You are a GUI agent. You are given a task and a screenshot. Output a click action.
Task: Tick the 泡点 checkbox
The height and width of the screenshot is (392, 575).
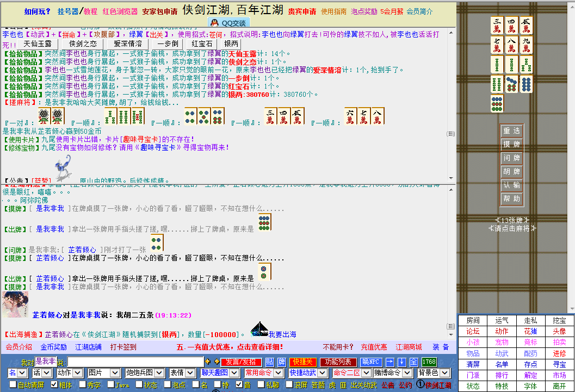(x=167, y=384)
